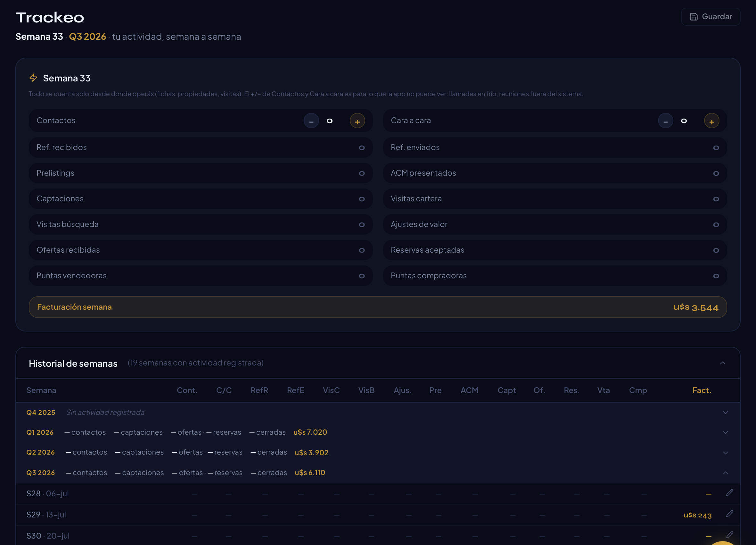Image resolution: width=756 pixels, height=545 pixels.
Task: Click the Facturación semana amount u$s 3.544
Action: (x=696, y=307)
